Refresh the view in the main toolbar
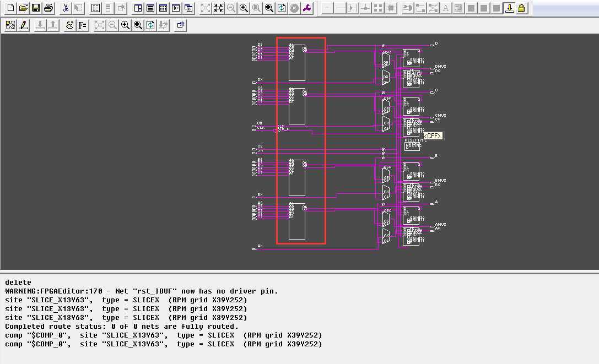Viewport: 599px width, 364px height. (x=282, y=8)
